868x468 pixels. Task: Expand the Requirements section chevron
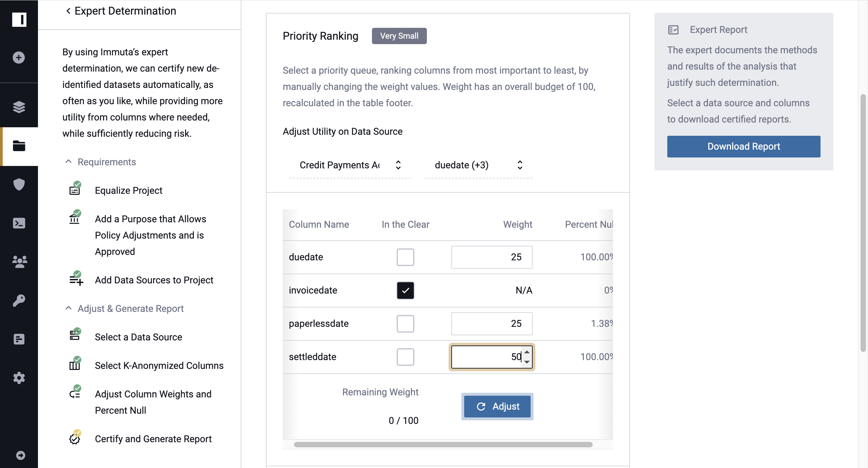click(x=68, y=162)
